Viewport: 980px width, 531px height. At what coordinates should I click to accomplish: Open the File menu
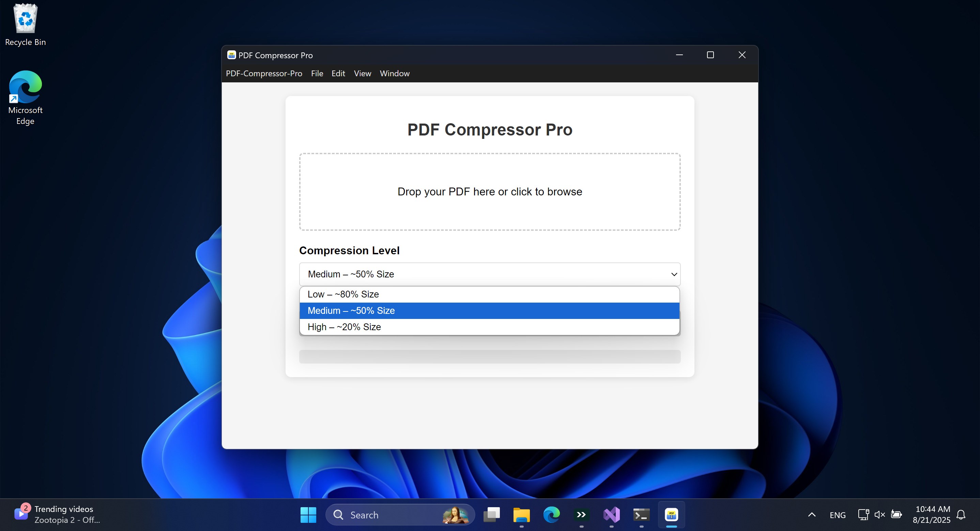click(x=317, y=74)
